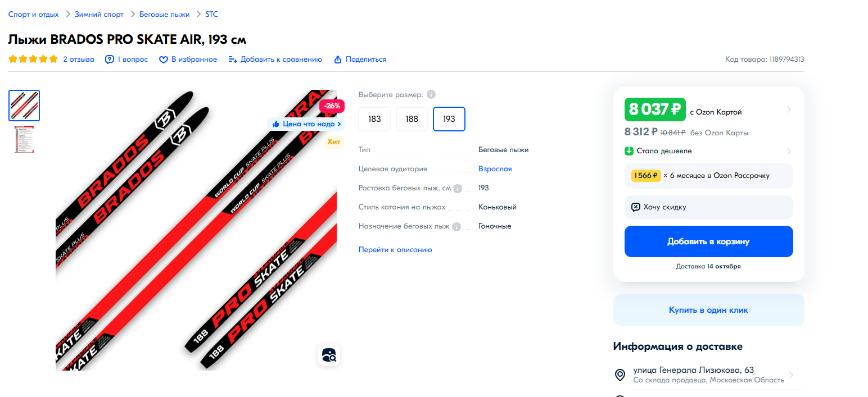The width and height of the screenshot is (868, 397).
Task: Select ski size 188
Action: click(412, 119)
